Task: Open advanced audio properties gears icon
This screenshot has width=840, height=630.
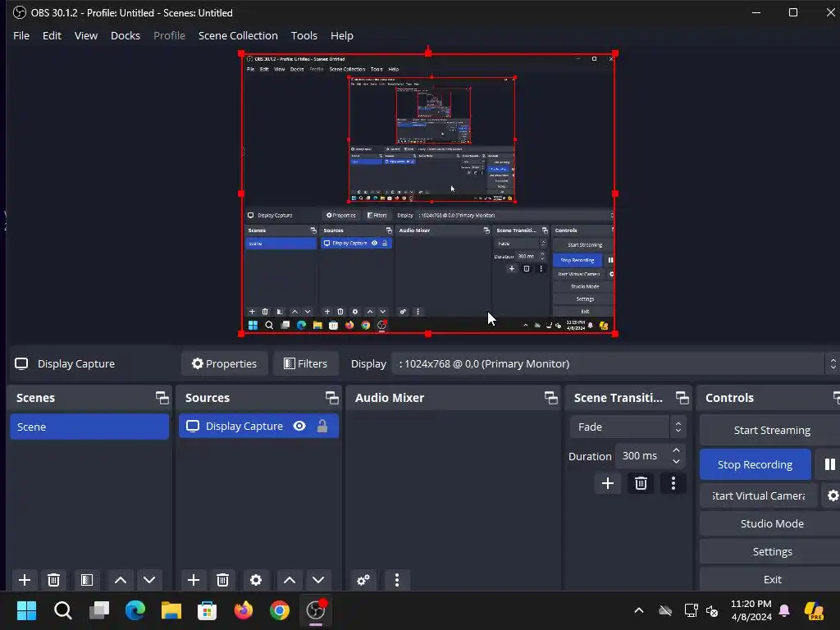Action: pos(363,580)
